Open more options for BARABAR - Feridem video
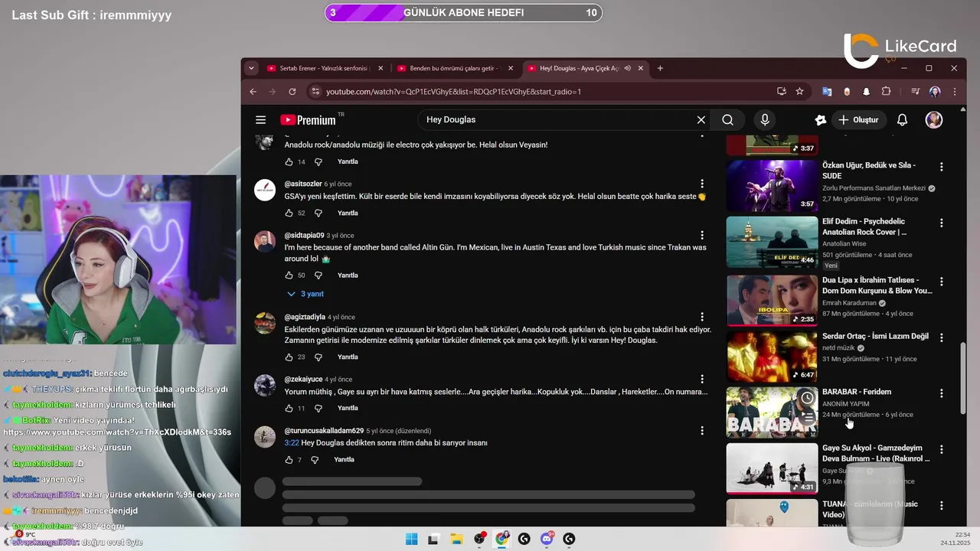Image resolution: width=980 pixels, height=551 pixels. (942, 393)
